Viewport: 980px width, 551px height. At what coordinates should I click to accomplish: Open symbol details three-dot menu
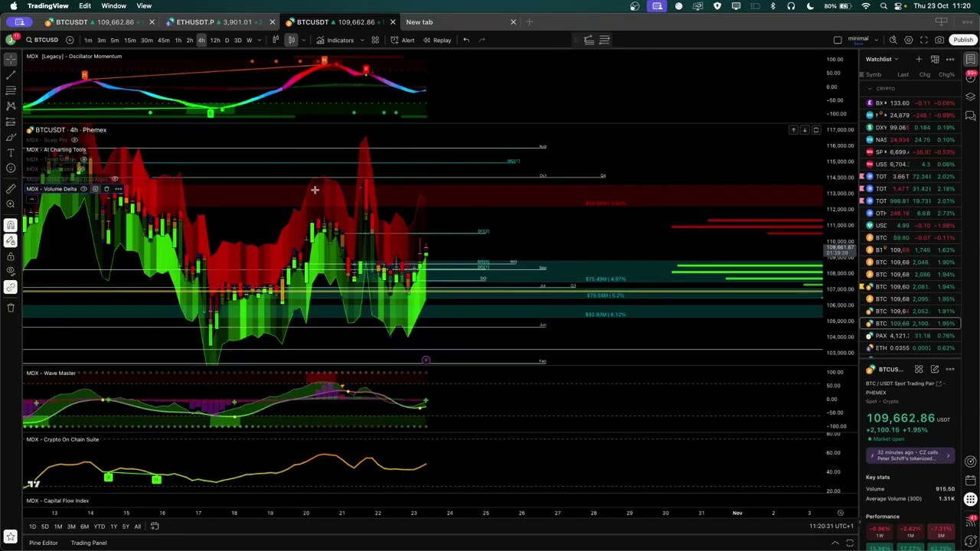[x=950, y=369]
